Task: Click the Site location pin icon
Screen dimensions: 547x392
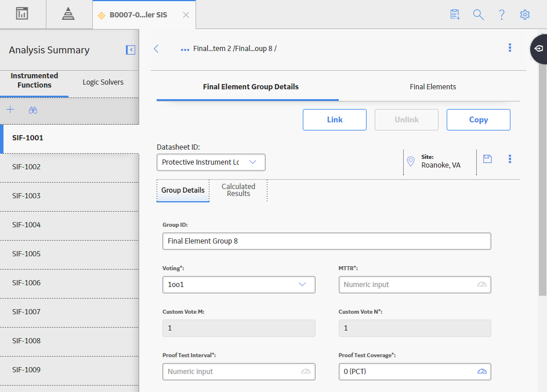Action: click(411, 161)
